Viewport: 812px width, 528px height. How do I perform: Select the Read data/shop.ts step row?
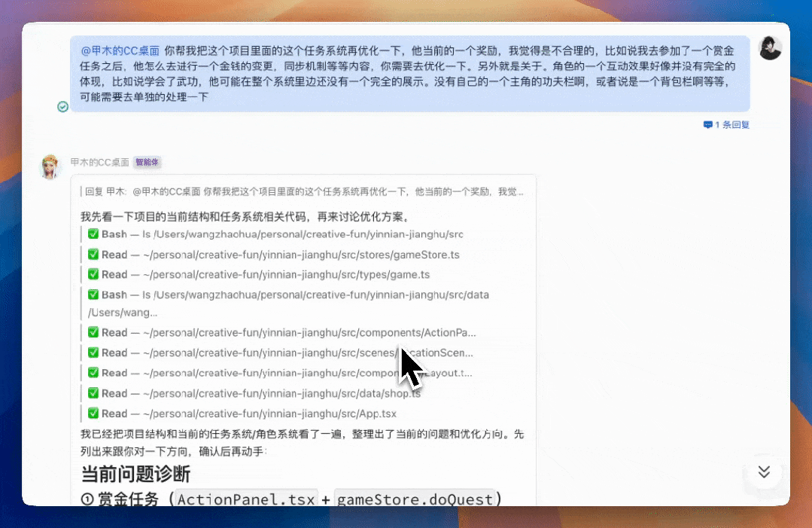coord(254,393)
